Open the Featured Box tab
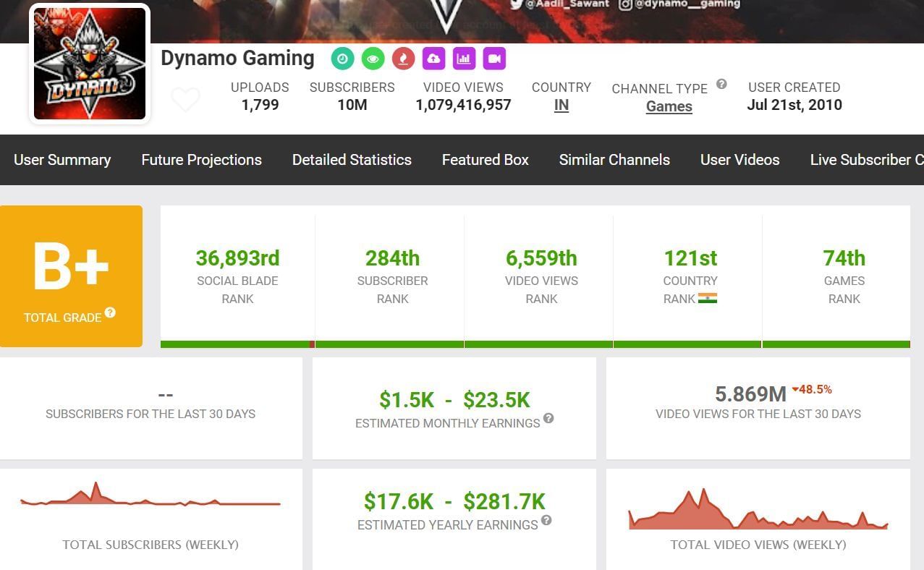924x570 pixels. click(x=485, y=160)
